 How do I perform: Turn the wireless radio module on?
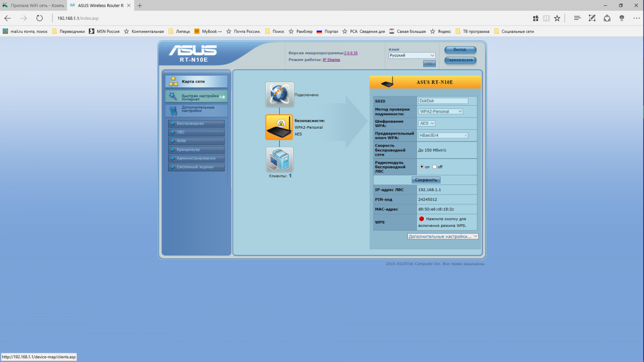point(422,167)
